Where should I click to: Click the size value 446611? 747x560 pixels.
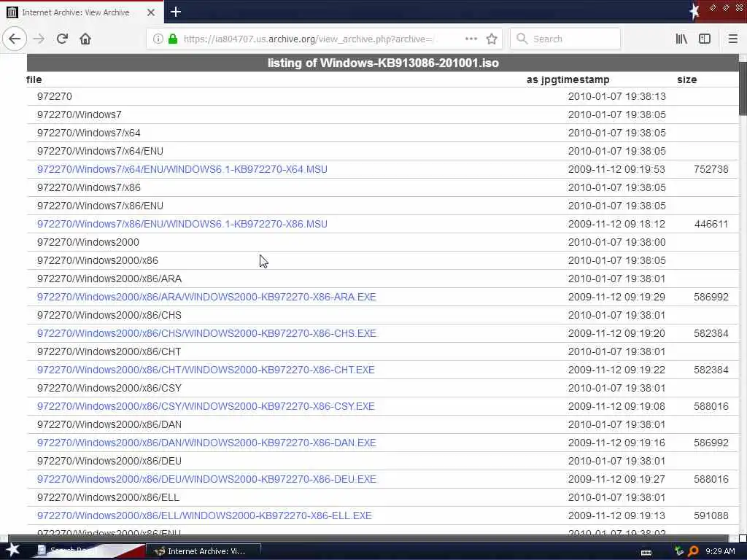pyautogui.click(x=711, y=224)
